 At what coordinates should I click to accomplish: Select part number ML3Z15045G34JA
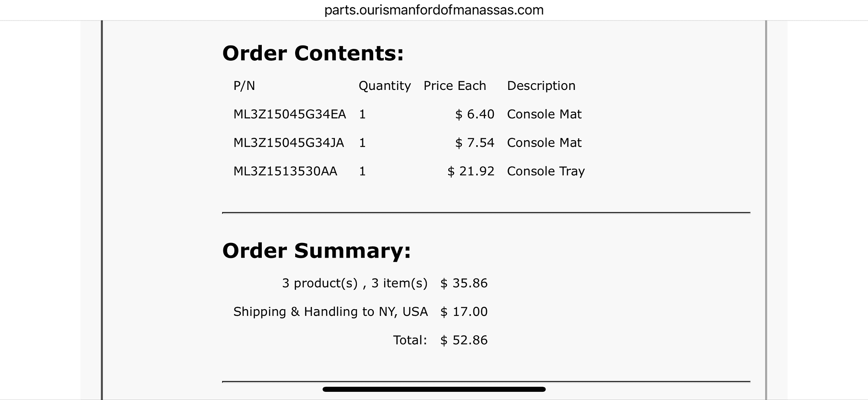(x=289, y=143)
